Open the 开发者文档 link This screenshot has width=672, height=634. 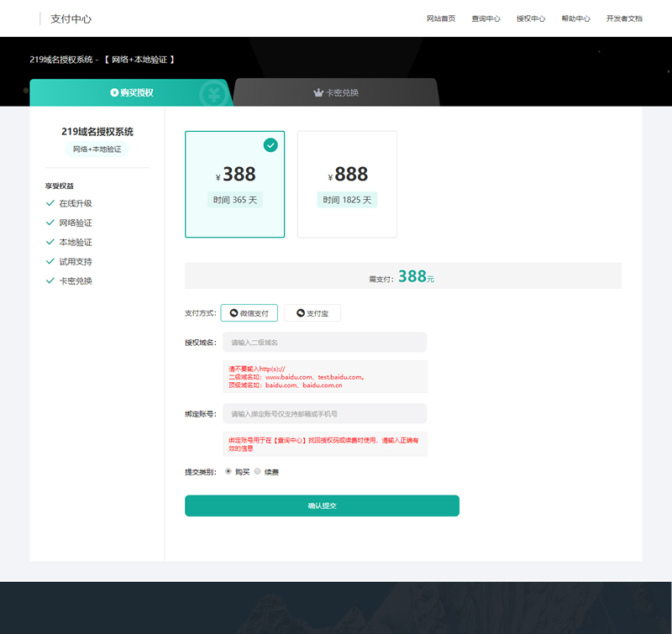627,18
